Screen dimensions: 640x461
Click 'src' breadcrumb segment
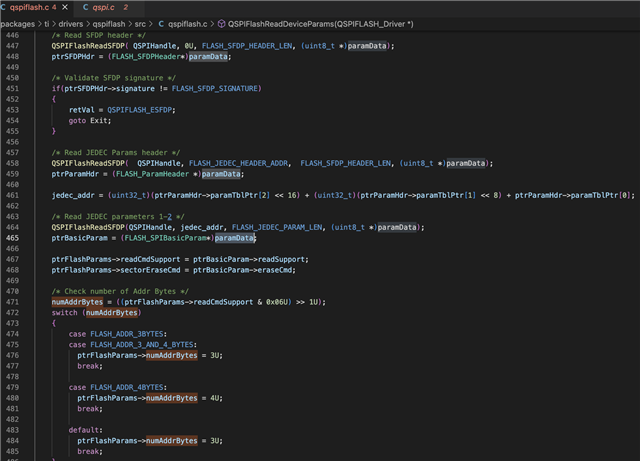(x=140, y=24)
